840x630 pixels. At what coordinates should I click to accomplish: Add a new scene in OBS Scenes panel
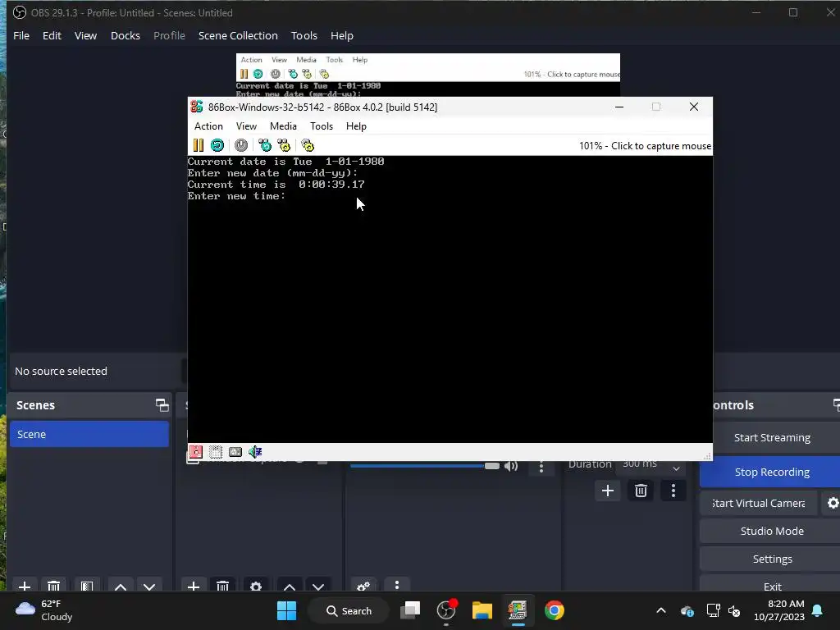pyautogui.click(x=24, y=586)
